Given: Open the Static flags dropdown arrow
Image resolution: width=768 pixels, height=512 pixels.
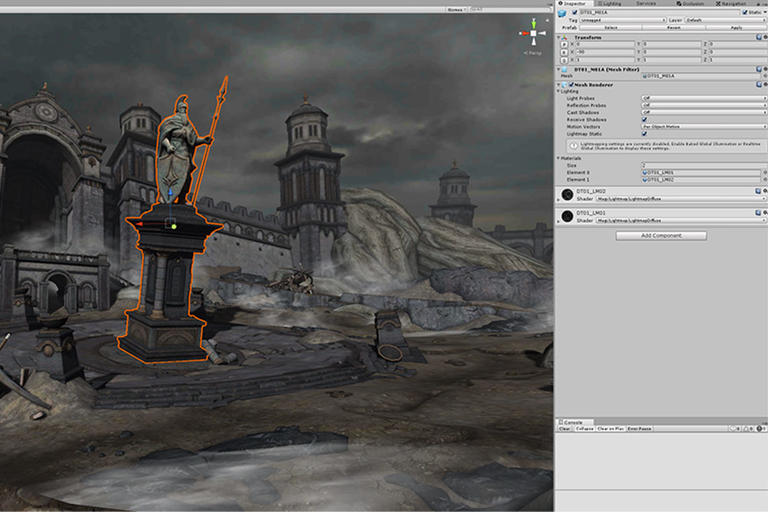Looking at the screenshot, I should tap(765, 12).
